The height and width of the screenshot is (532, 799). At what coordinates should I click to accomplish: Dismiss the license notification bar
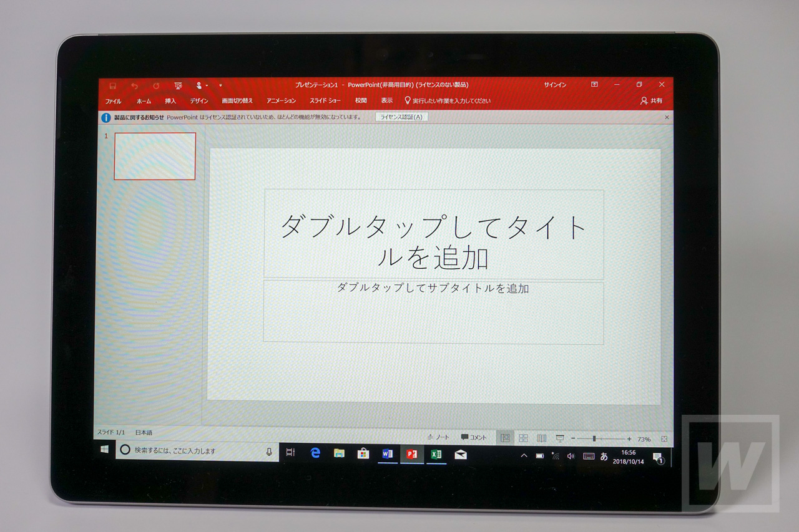[667, 117]
